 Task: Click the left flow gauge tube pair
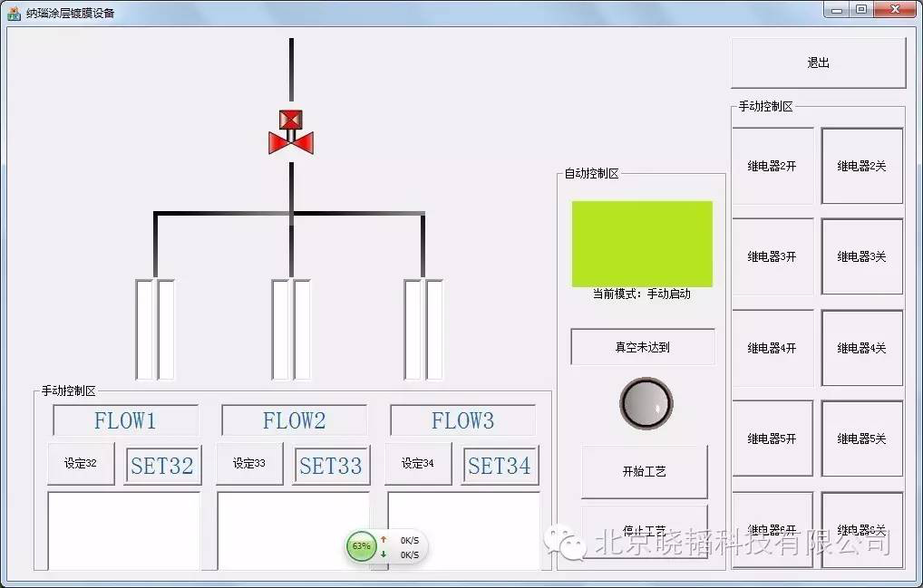coord(155,329)
